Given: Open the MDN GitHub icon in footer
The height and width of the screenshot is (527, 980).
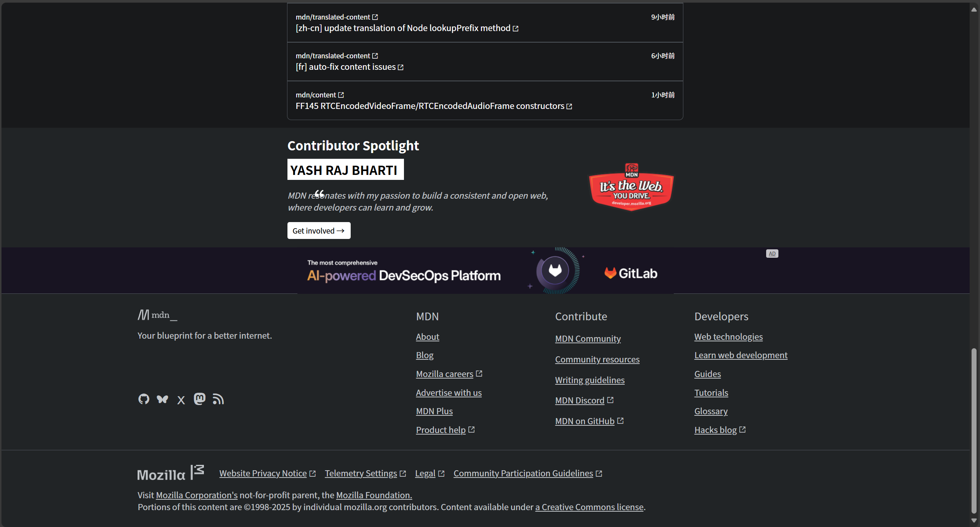Looking at the screenshot, I should [144, 399].
